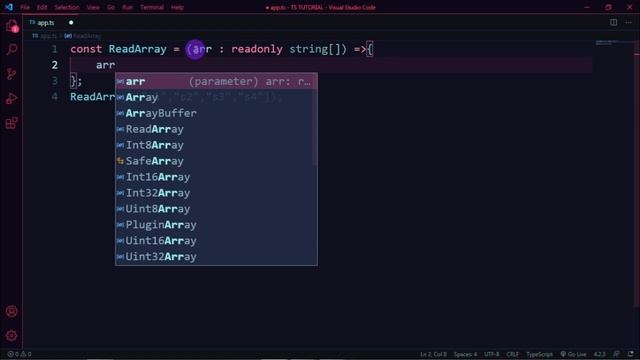Click the UTF-8 encoding status
The width and height of the screenshot is (640, 360).
pos(491,354)
